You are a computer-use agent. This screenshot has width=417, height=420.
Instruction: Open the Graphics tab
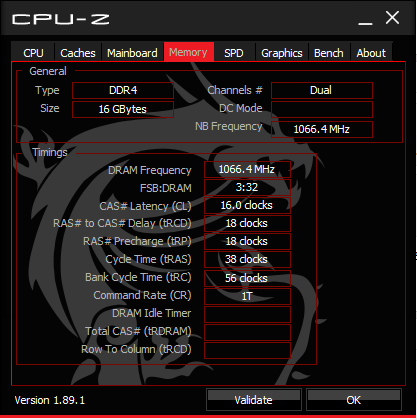282,52
